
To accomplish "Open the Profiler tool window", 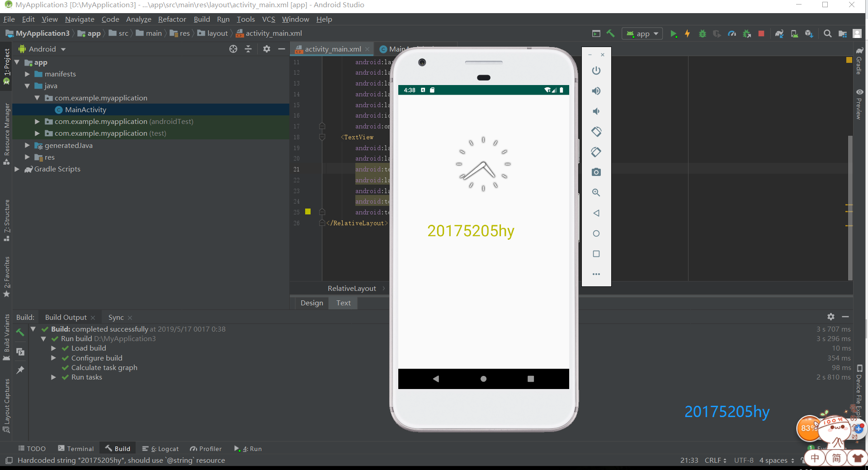I will click(206, 449).
